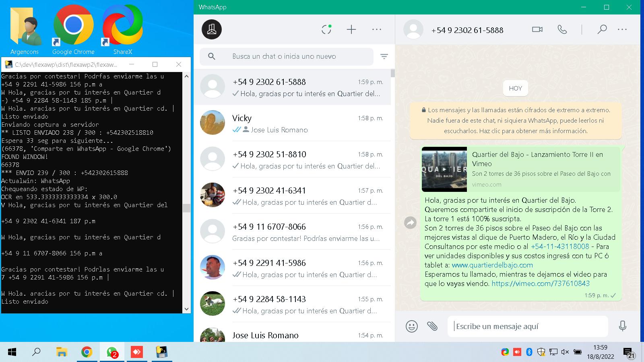644x362 pixels.
Task: Open the WhatsApp Status circle icon
Action: [326, 29]
